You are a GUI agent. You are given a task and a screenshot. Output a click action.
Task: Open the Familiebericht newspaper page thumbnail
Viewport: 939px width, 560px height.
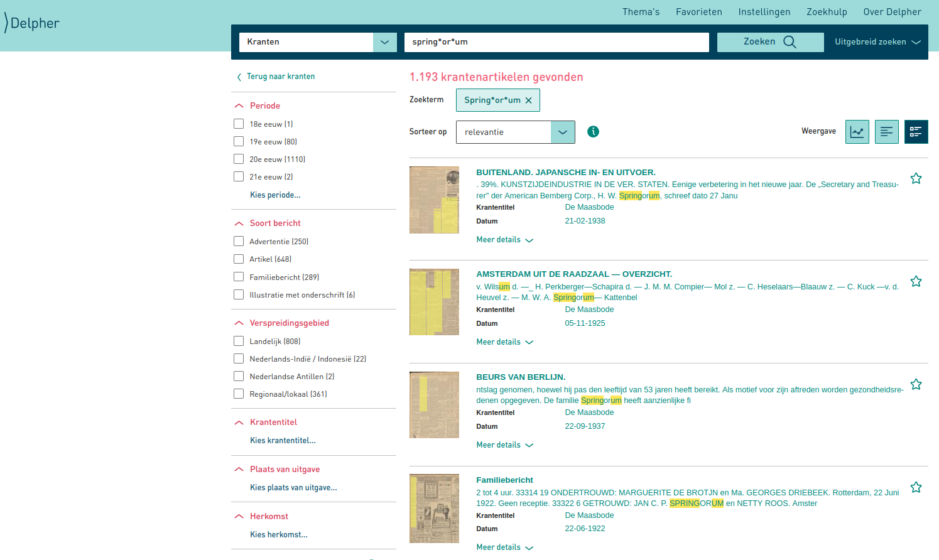[x=434, y=509]
